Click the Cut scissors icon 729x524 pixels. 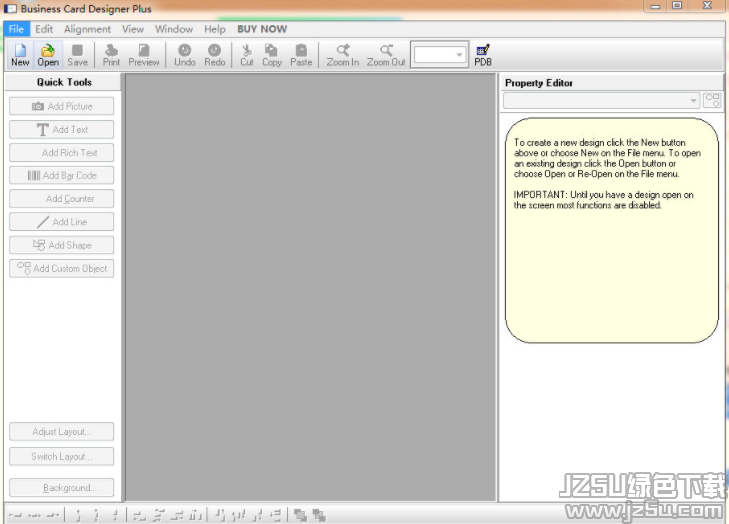point(246,55)
